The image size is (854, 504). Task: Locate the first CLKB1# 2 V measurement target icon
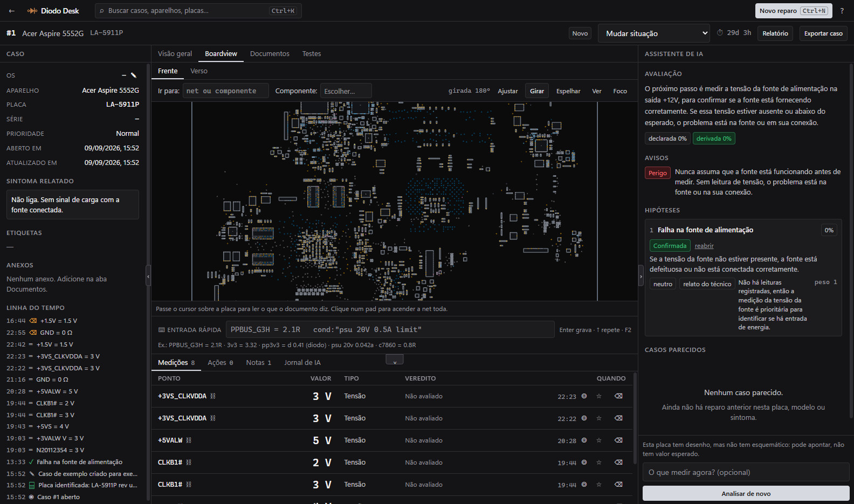(x=584, y=462)
